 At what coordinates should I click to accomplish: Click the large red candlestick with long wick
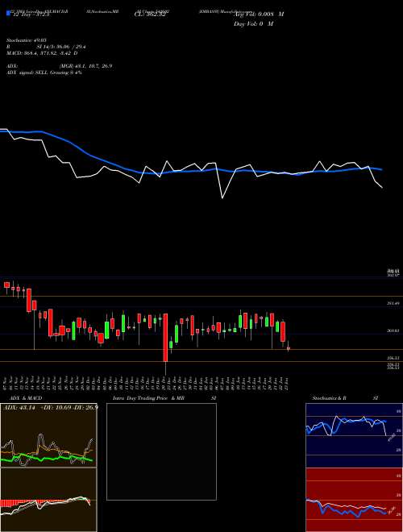[165, 338]
